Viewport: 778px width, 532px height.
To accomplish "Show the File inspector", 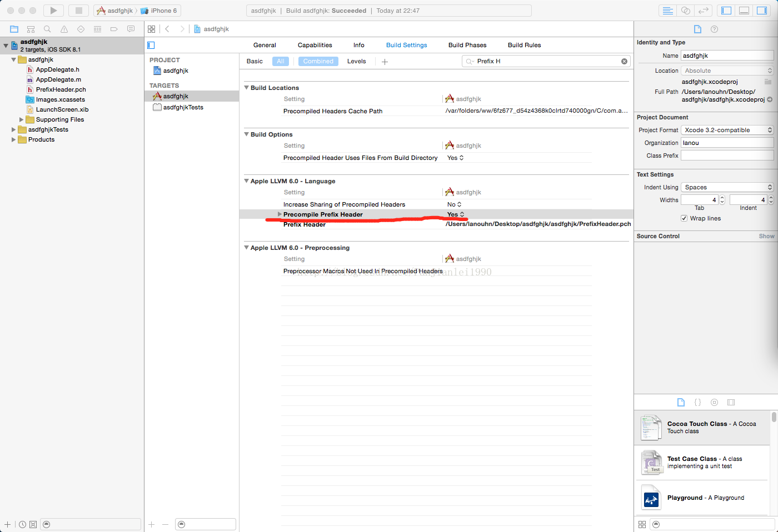I will [x=698, y=29].
